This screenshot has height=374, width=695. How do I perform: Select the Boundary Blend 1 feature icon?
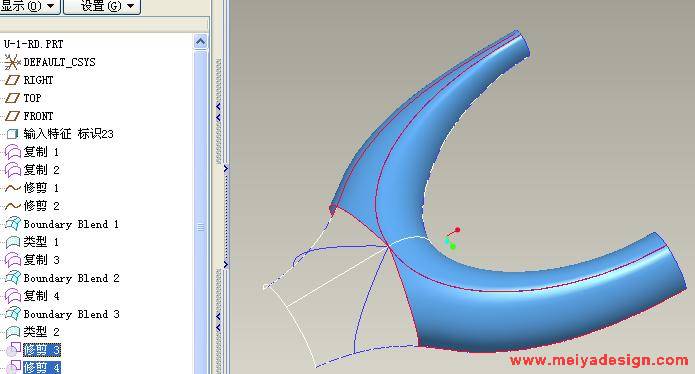coord(13,224)
